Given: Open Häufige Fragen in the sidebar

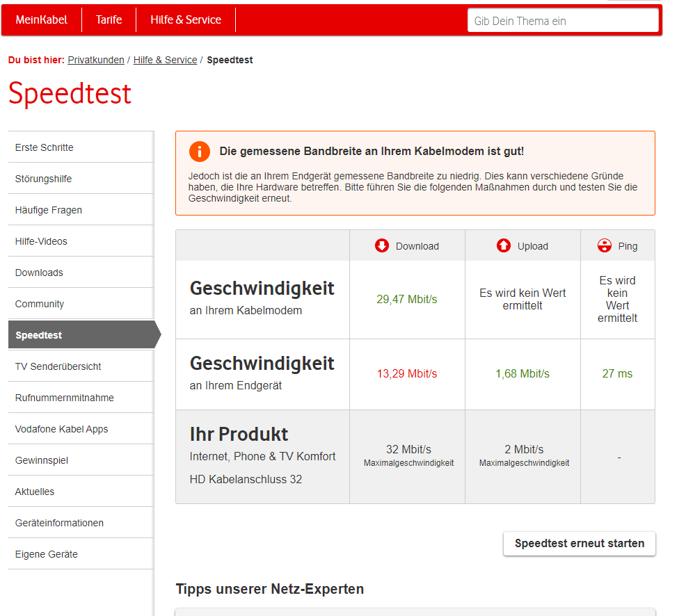Looking at the screenshot, I should tap(81, 210).
